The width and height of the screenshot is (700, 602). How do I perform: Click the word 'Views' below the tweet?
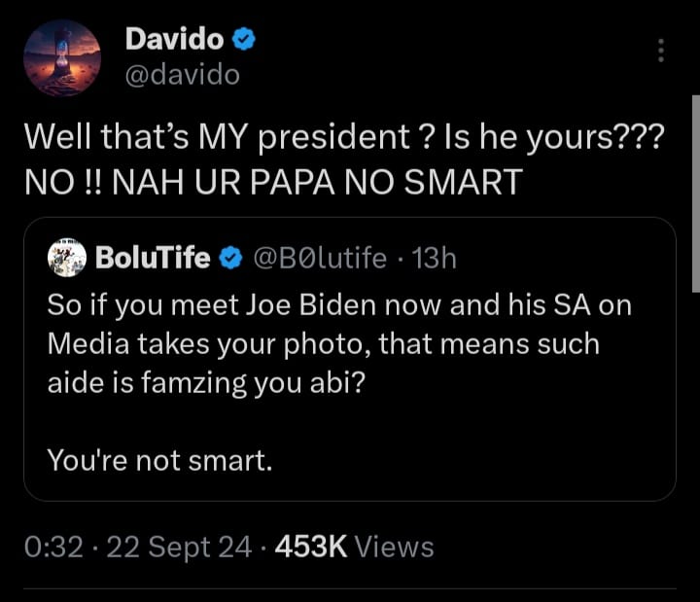(394, 548)
